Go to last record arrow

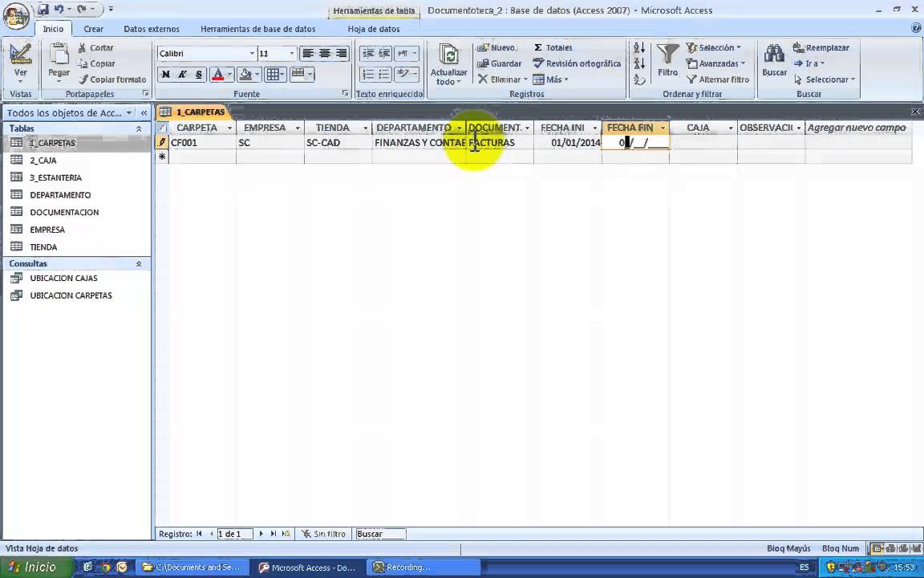pos(274,534)
